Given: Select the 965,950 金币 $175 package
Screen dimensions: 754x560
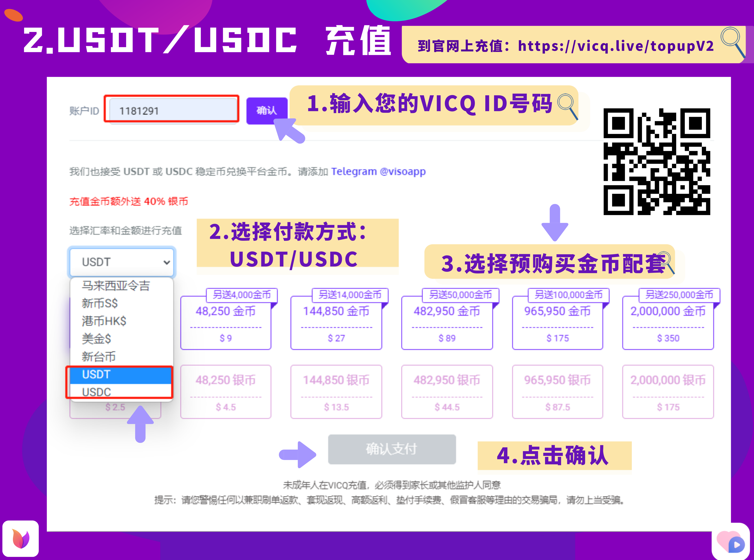Looking at the screenshot, I should point(558,323).
